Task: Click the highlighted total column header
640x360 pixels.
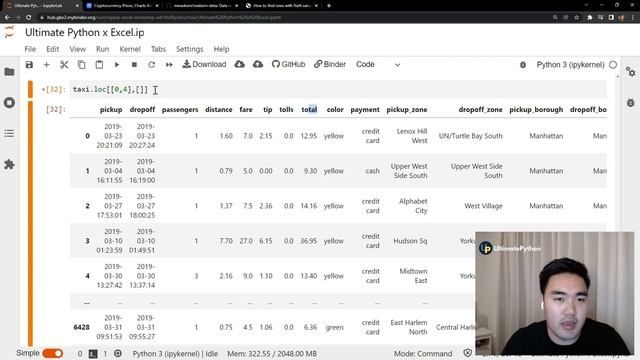Action: point(309,109)
